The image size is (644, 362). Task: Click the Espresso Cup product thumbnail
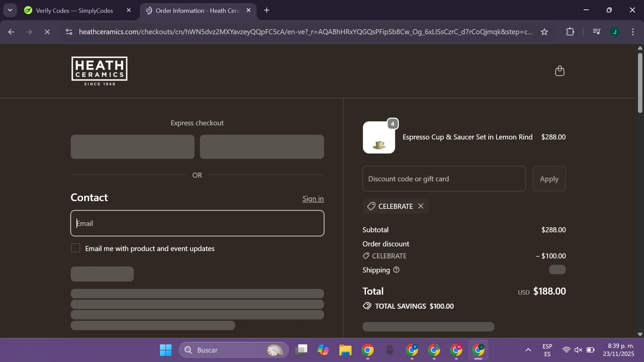point(379,137)
